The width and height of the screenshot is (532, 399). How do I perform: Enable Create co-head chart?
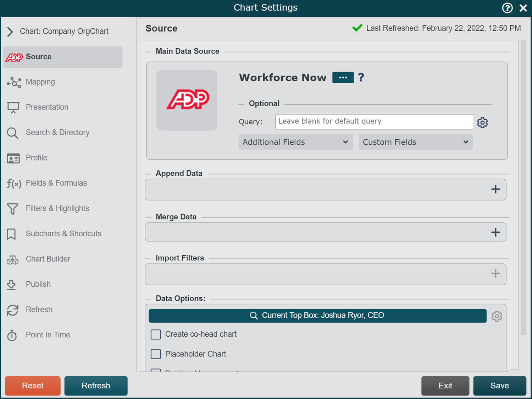click(156, 334)
